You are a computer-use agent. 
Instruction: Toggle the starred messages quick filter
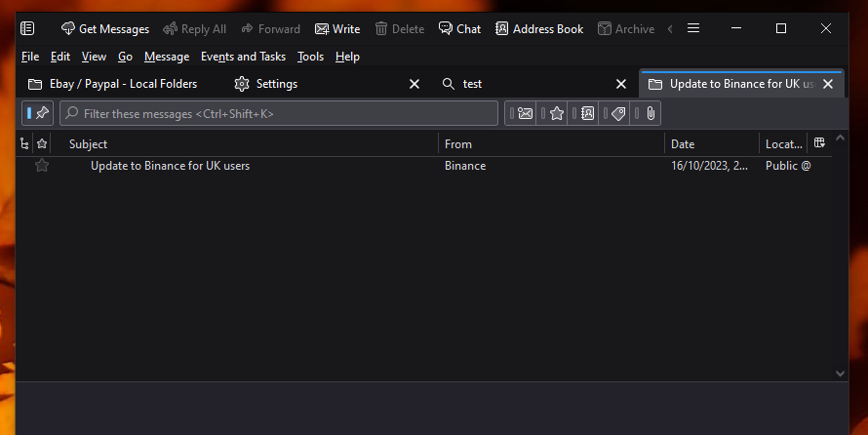(556, 114)
